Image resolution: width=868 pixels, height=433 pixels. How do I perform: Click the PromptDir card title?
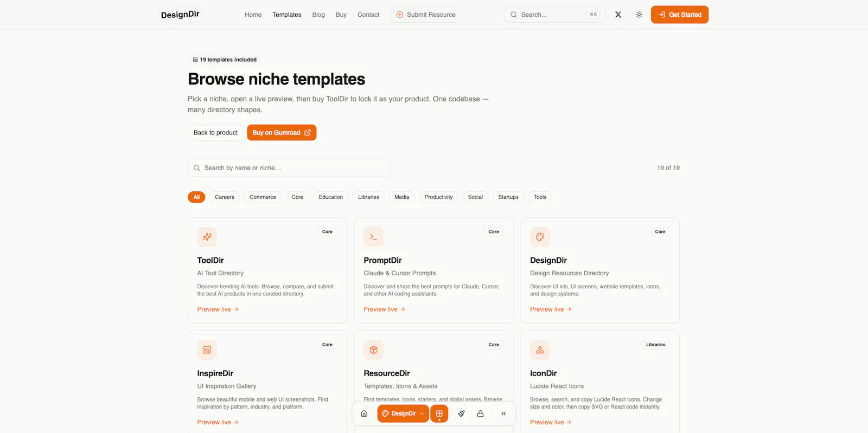[x=382, y=261]
